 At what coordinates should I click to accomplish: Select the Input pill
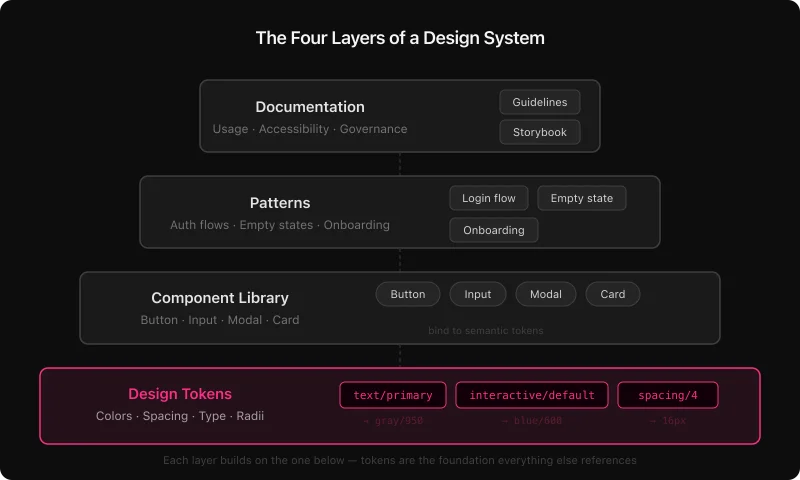click(x=478, y=294)
